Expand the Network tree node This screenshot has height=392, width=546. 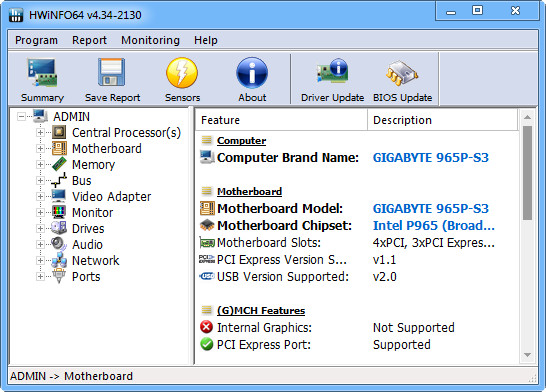tap(40, 260)
